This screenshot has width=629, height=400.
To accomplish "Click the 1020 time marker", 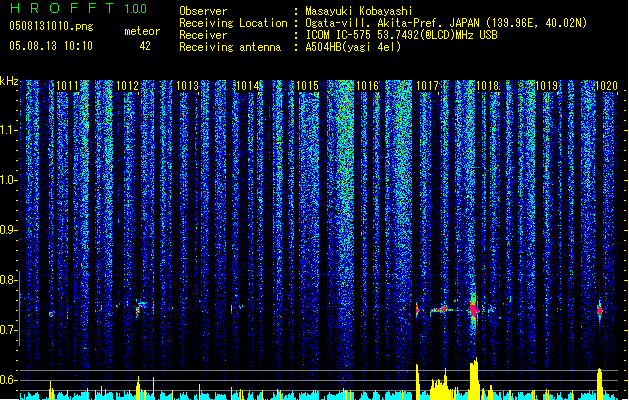I will tap(607, 85).
